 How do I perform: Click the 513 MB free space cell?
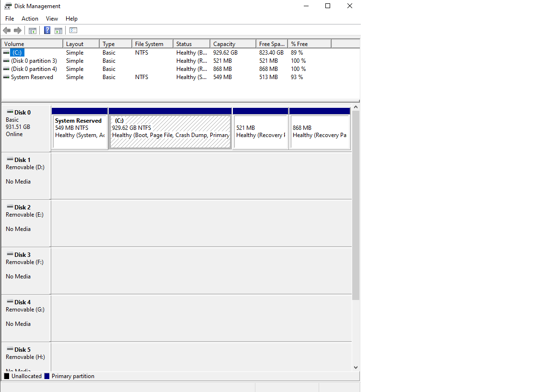pyautogui.click(x=269, y=77)
